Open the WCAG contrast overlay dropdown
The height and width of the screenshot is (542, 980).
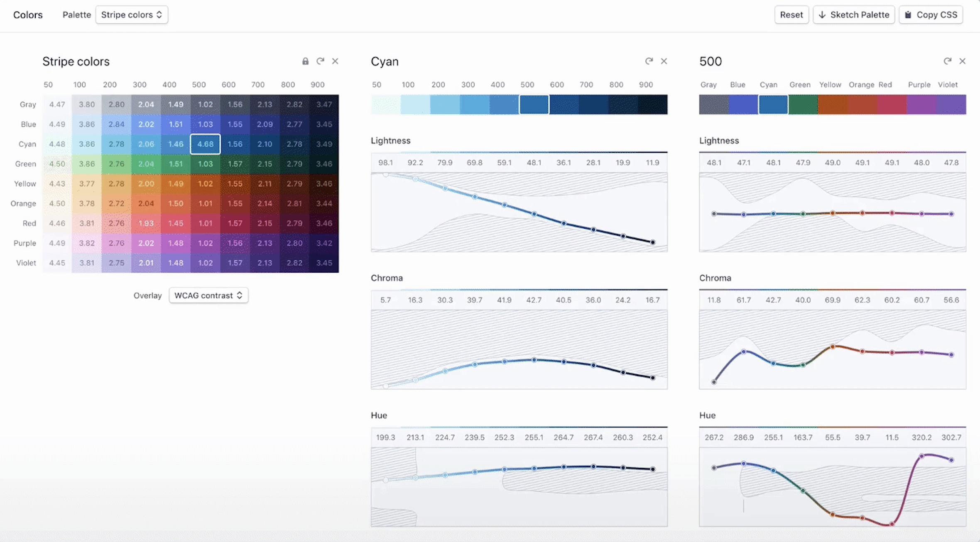[x=208, y=295]
